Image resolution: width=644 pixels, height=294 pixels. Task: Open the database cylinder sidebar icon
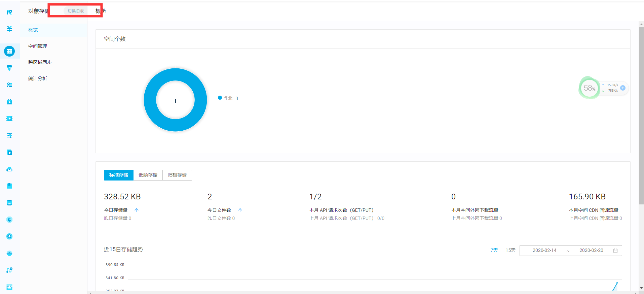9,203
